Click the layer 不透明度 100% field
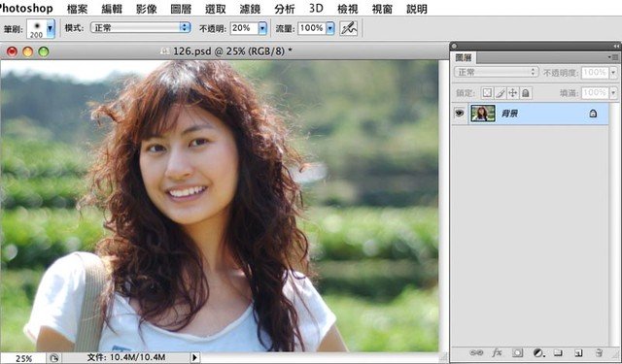622x364 pixels. point(595,73)
